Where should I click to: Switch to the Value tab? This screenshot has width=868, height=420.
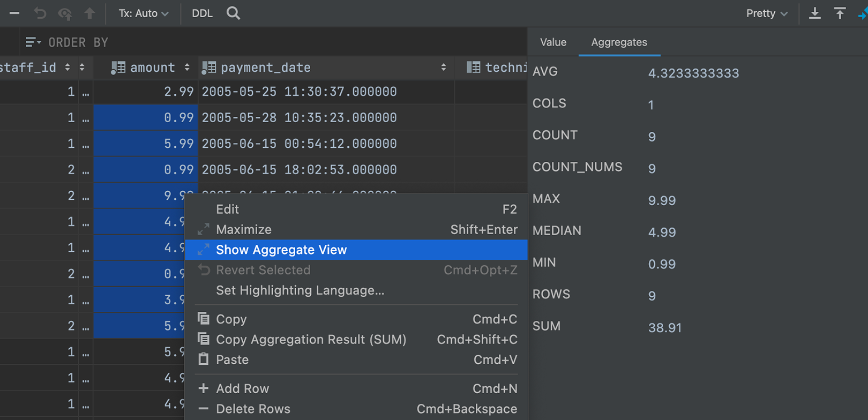553,42
